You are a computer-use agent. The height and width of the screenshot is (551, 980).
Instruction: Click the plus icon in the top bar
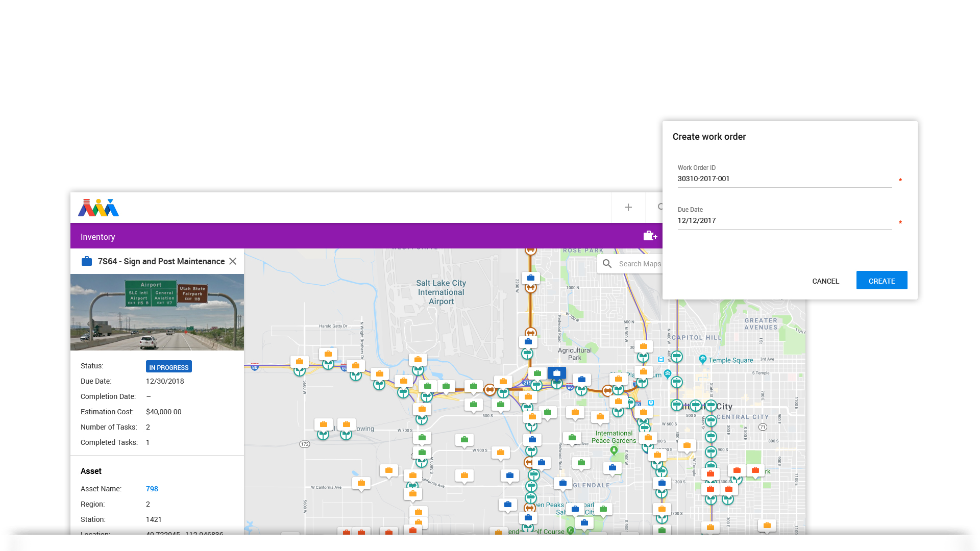pyautogui.click(x=628, y=207)
